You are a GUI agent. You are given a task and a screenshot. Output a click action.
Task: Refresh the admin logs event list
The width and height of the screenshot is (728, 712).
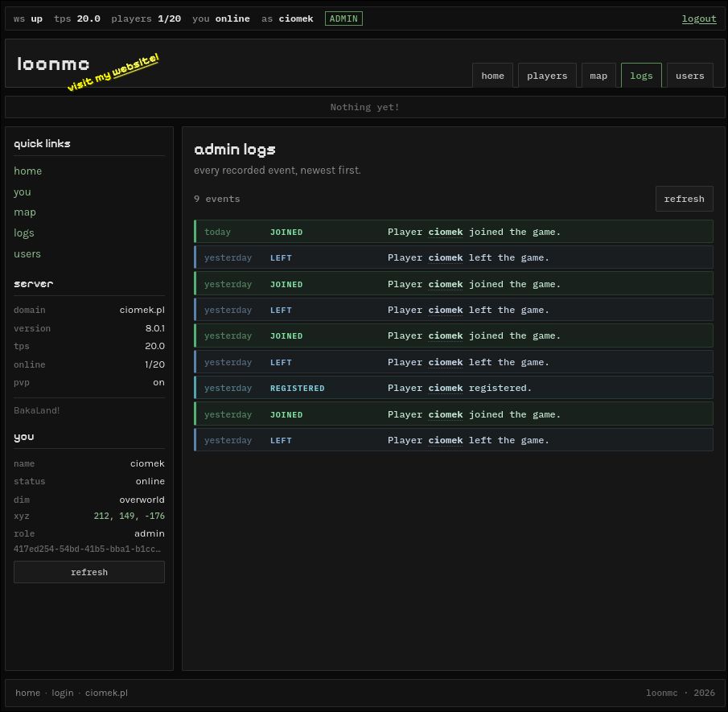pos(684,199)
